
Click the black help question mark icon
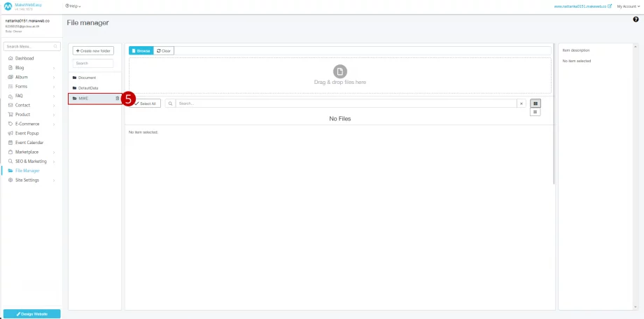point(636,20)
